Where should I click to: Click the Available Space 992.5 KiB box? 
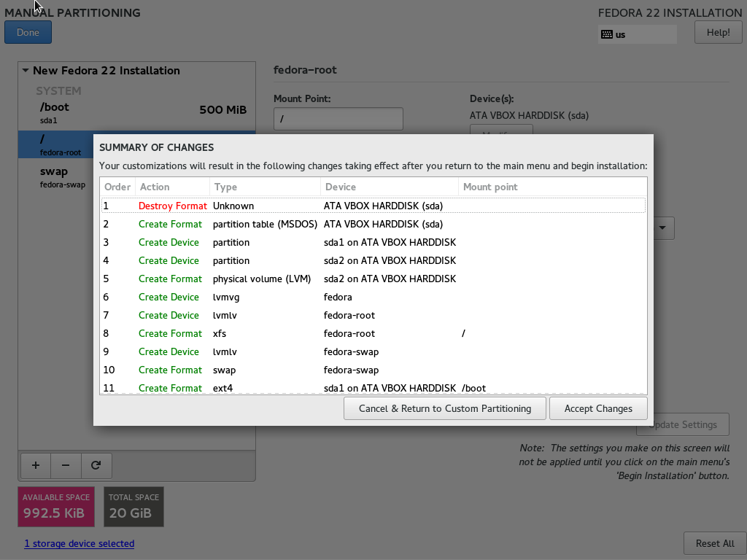56,506
